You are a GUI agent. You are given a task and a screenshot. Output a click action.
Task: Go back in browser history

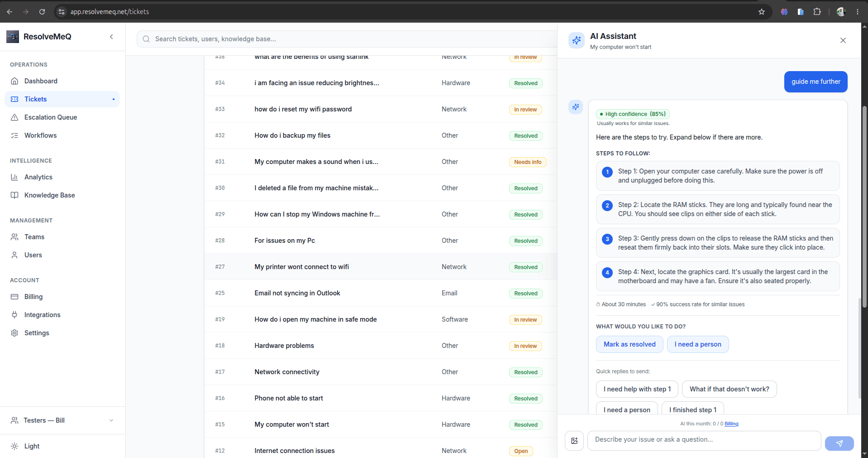coord(10,12)
